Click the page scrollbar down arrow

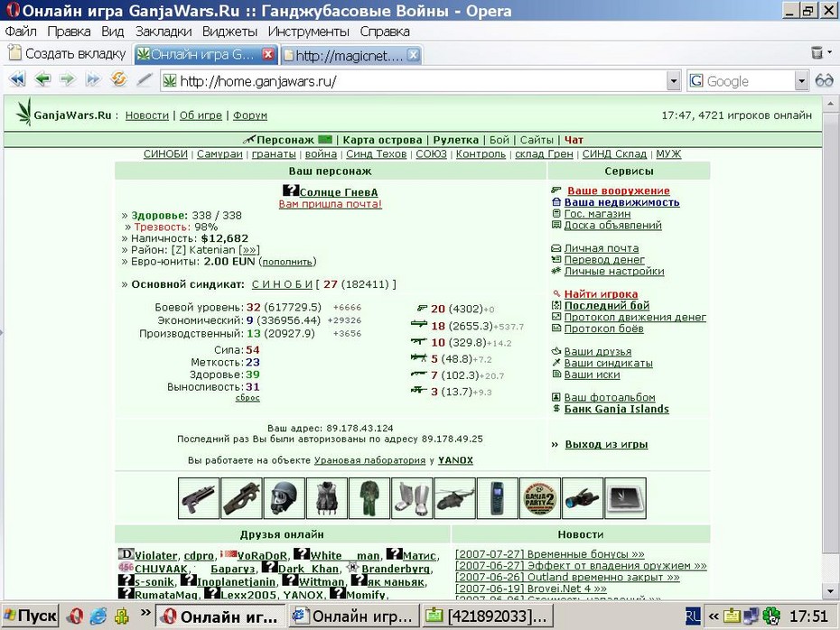click(x=830, y=591)
